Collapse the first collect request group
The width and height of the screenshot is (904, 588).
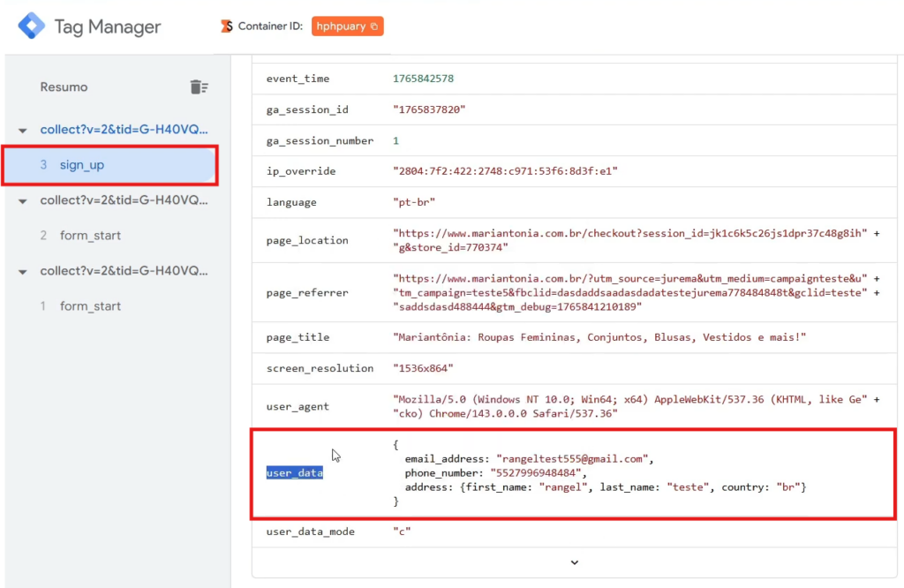(23, 131)
